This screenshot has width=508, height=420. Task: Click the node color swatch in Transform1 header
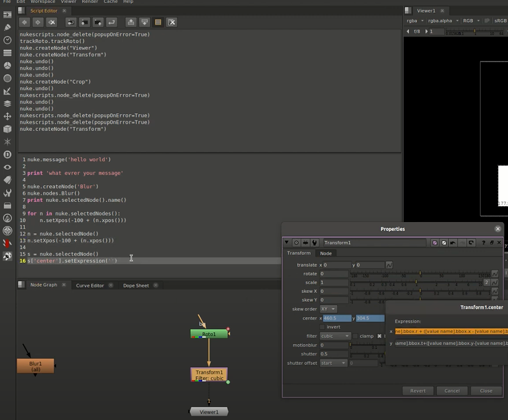pos(435,242)
